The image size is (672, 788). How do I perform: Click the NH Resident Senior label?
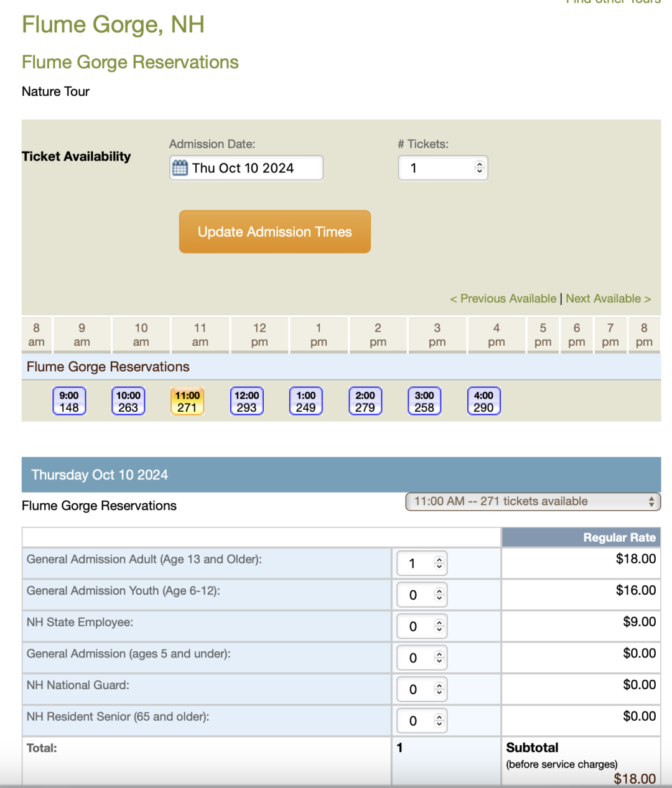[118, 716]
